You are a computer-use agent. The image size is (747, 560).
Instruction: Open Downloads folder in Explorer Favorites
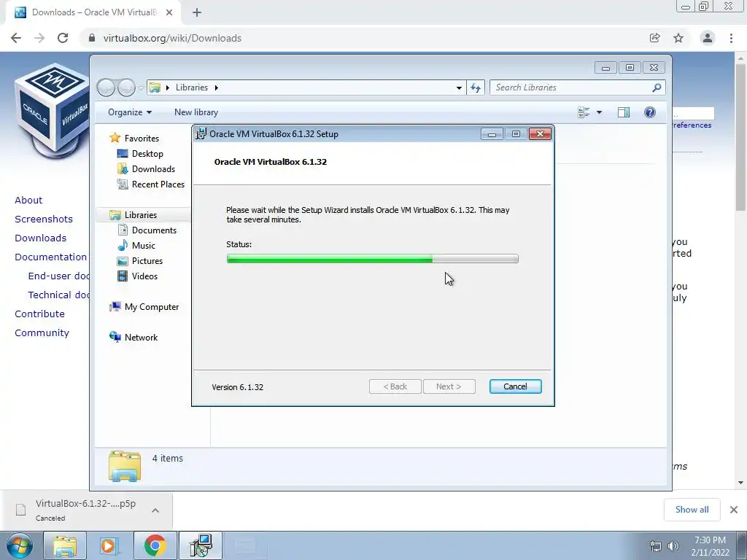pos(153,169)
